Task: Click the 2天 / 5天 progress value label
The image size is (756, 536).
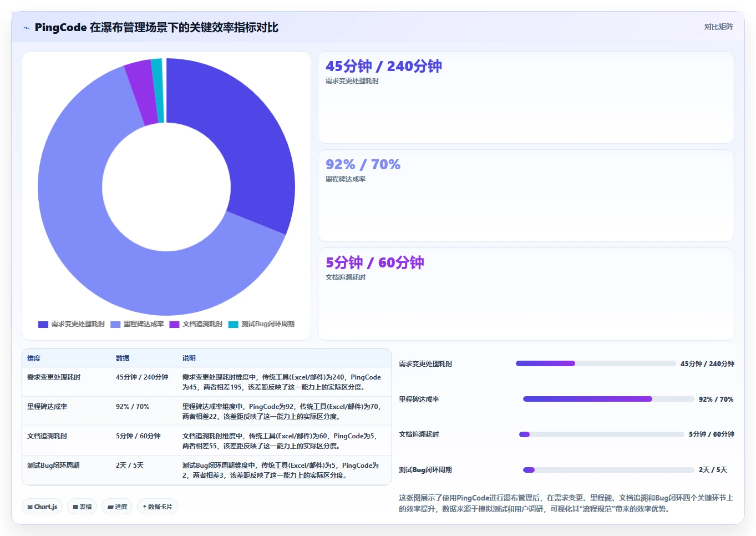Action: click(x=713, y=470)
